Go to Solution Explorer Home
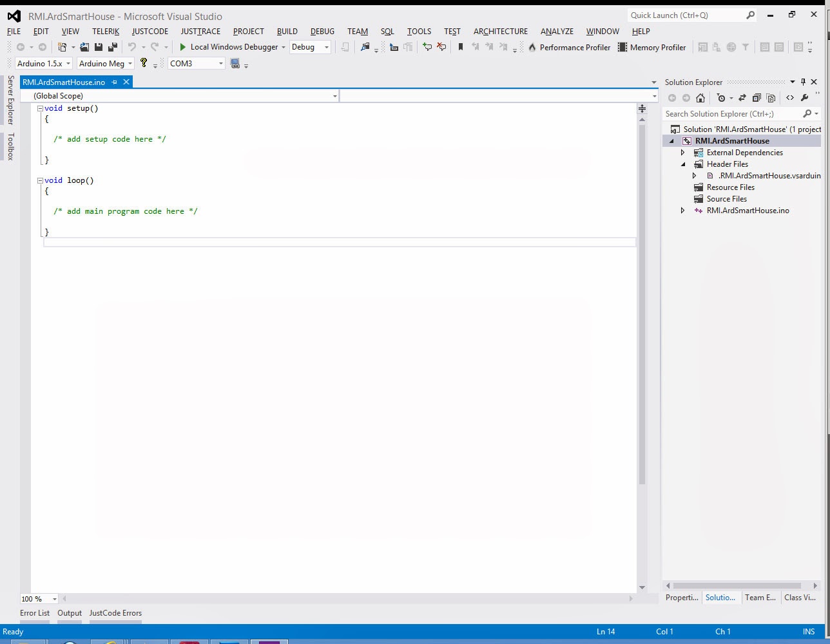 click(x=700, y=98)
